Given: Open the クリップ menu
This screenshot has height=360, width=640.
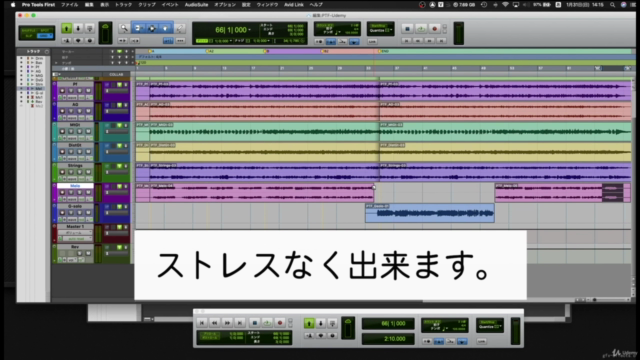Looking at the screenshot, I should pyautogui.click(x=147, y=5).
